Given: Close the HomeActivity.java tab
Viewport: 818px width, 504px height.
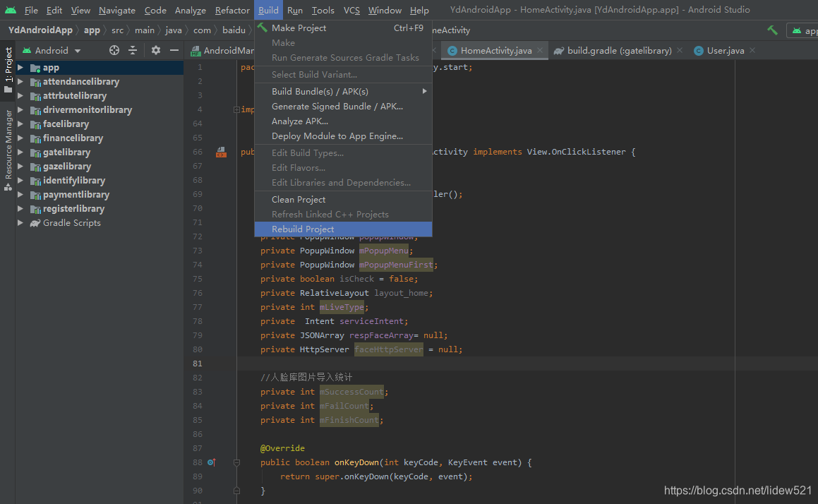Looking at the screenshot, I should pos(540,50).
